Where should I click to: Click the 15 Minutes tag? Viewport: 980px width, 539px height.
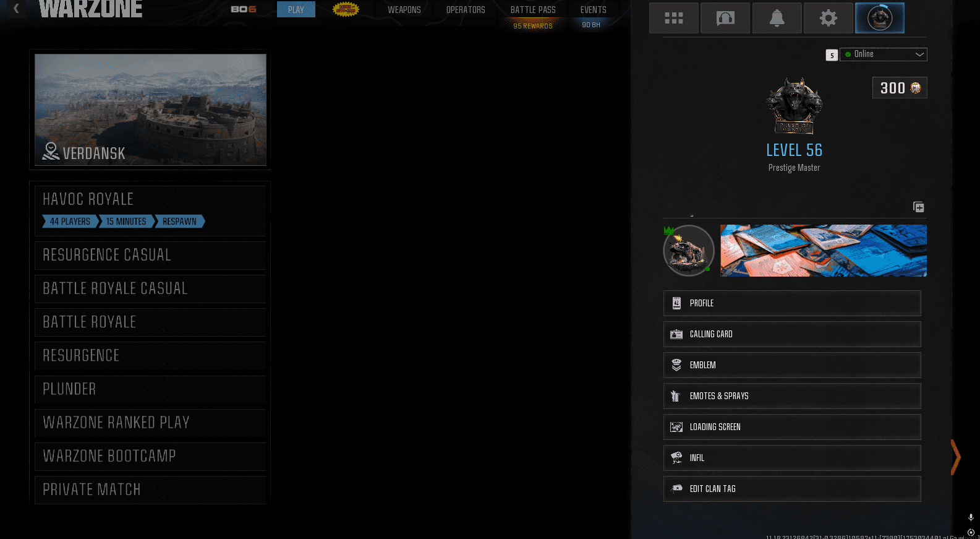pyautogui.click(x=126, y=222)
